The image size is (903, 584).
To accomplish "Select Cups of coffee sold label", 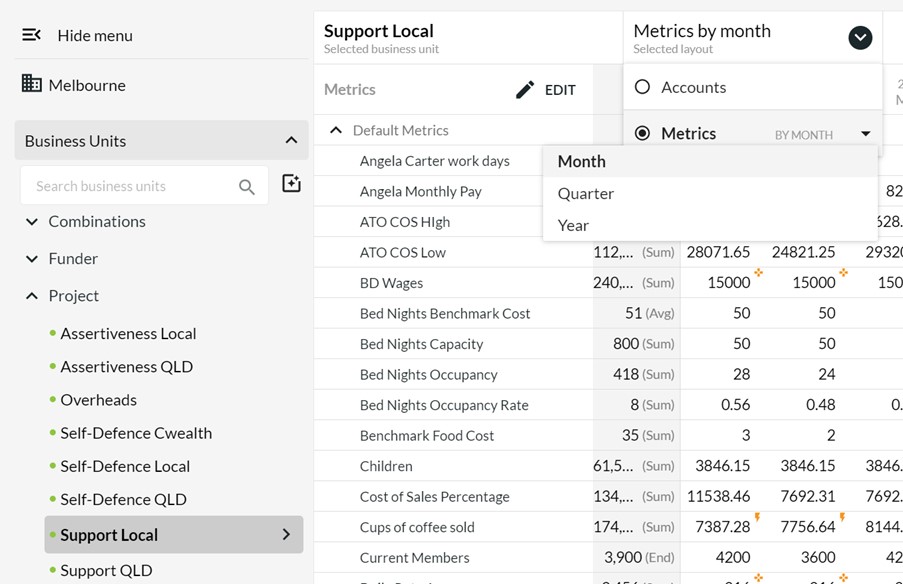I will [417, 528].
